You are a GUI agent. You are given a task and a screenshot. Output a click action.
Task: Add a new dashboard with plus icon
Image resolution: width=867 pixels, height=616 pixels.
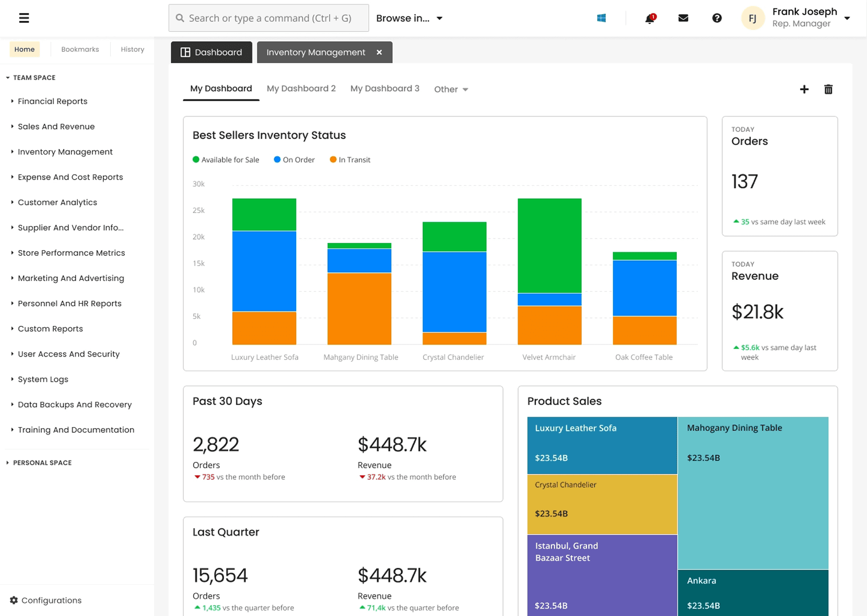[804, 89]
